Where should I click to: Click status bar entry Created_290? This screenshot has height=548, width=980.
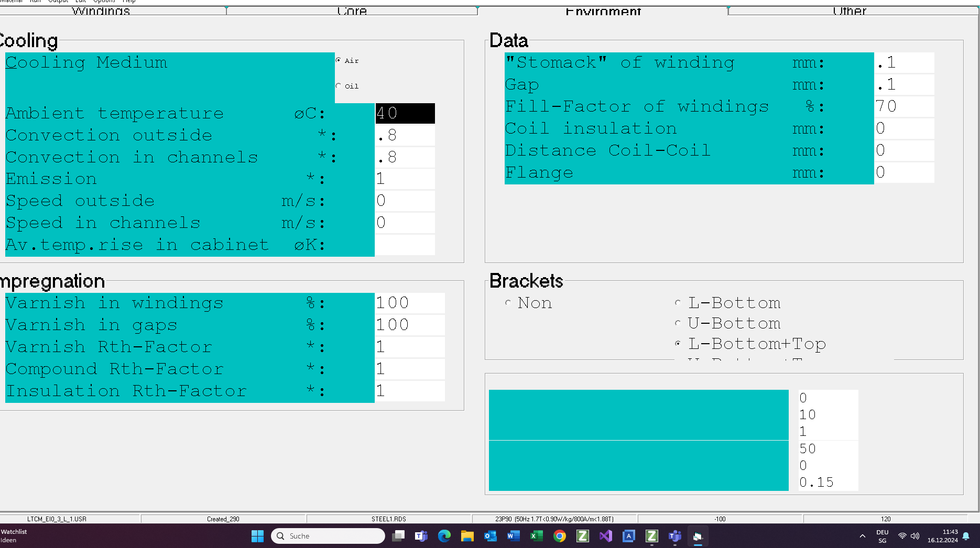pyautogui.click(x=223, y=519)
